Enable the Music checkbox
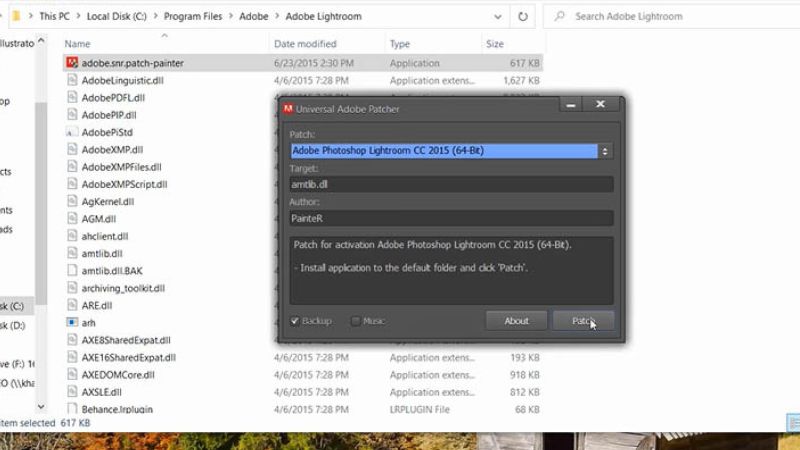Screen dimensions: 800x450 point(356,321)
